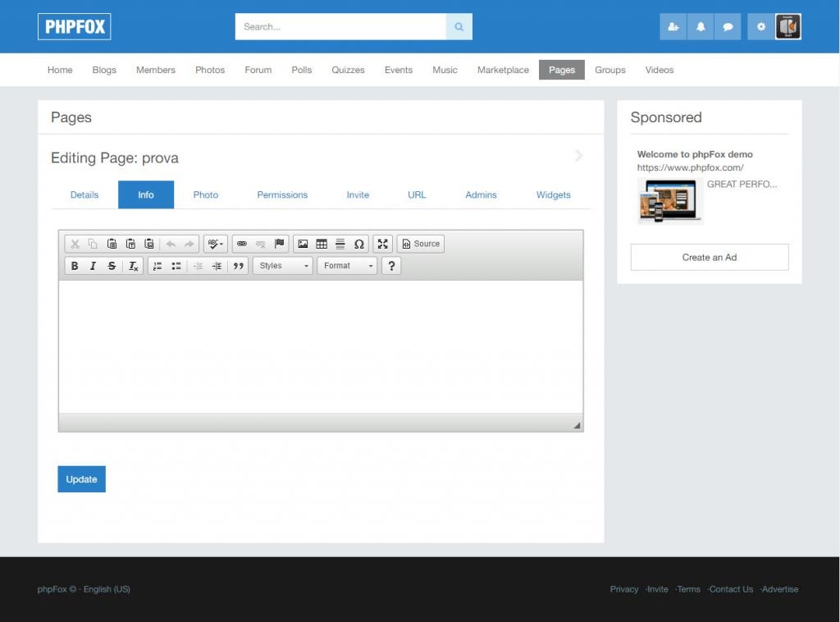Open the Styles dropdown
The width and height of the screenshot is (840, 622).
click(282, 266)
